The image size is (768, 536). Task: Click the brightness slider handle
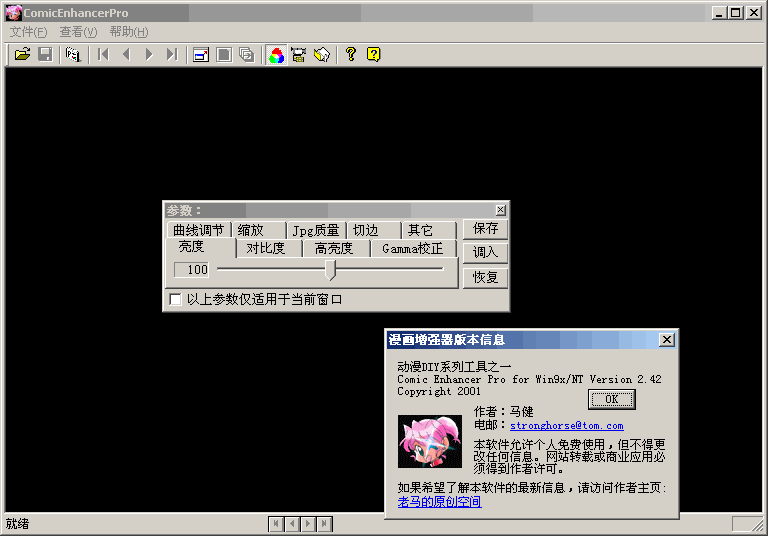pyautogui.click(x=331, y=269)
